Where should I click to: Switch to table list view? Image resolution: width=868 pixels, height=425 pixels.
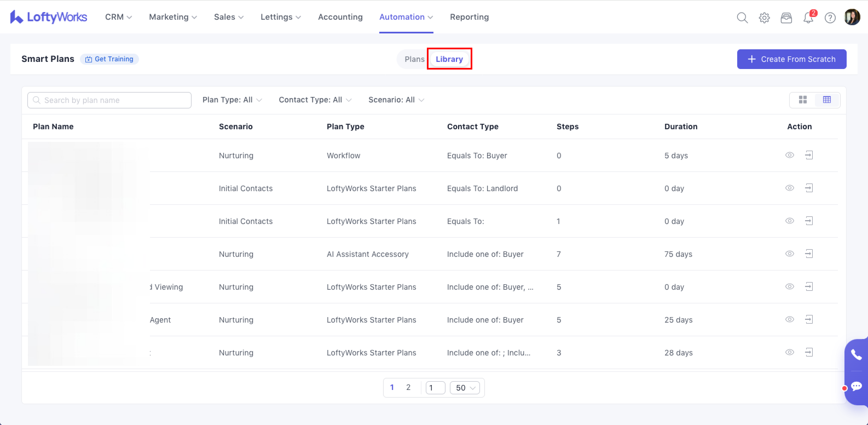coord(827,100)
